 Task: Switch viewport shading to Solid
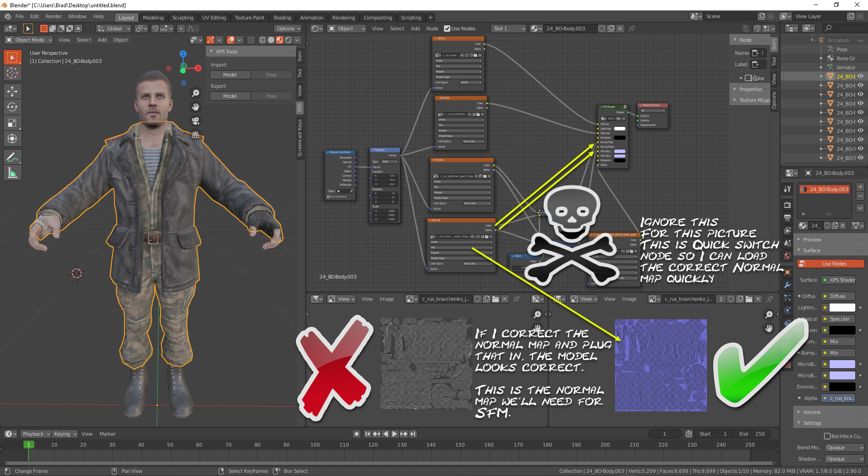click(x=271, y=40)
